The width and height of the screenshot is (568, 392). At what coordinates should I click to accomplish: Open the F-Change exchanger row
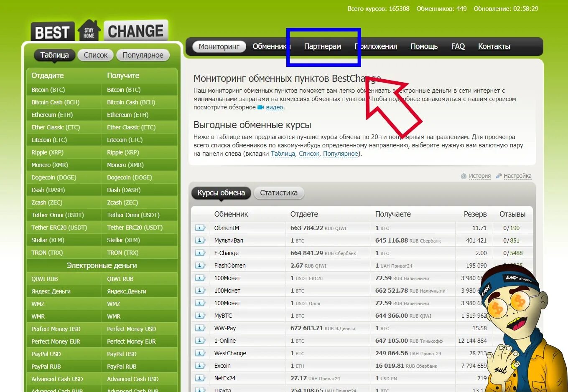tap(362, 253)
